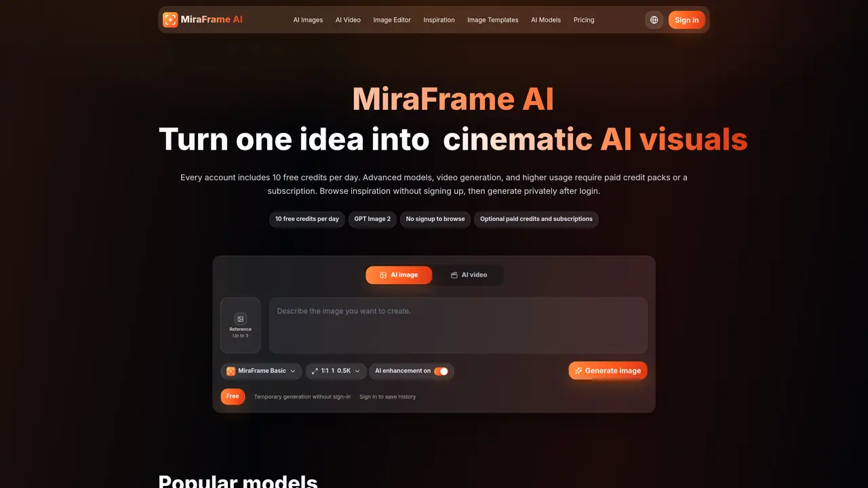
Task: Click the aspect ratio expand arrows icon
Action: point(315,371)
